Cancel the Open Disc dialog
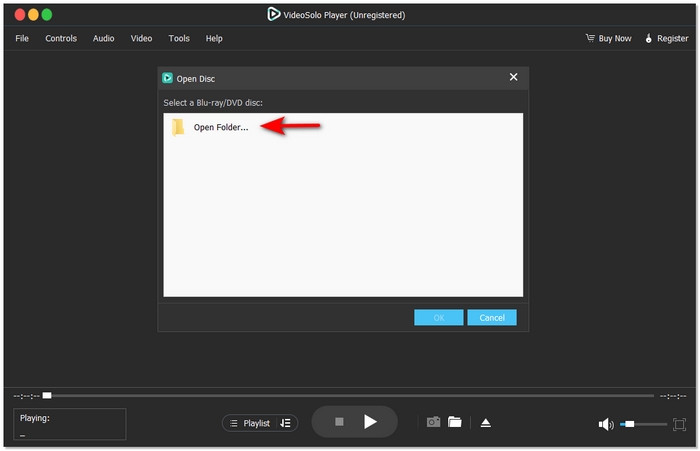 492,317
